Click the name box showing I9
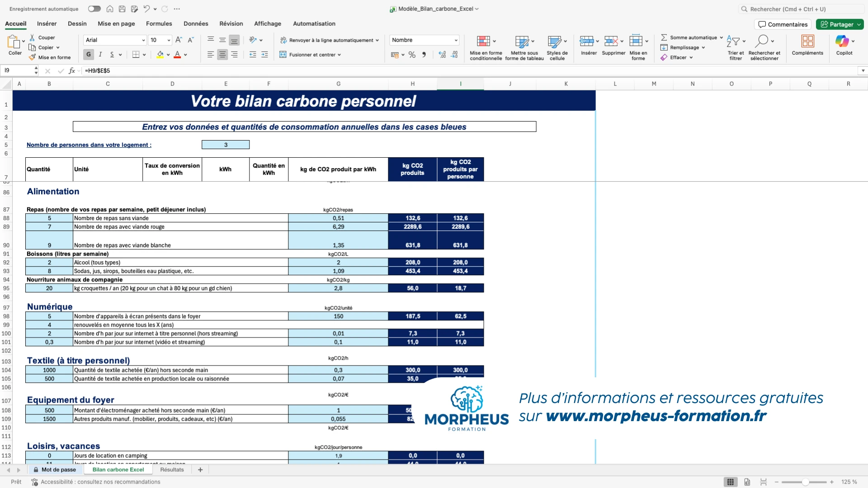 click(x=18, y=70)
